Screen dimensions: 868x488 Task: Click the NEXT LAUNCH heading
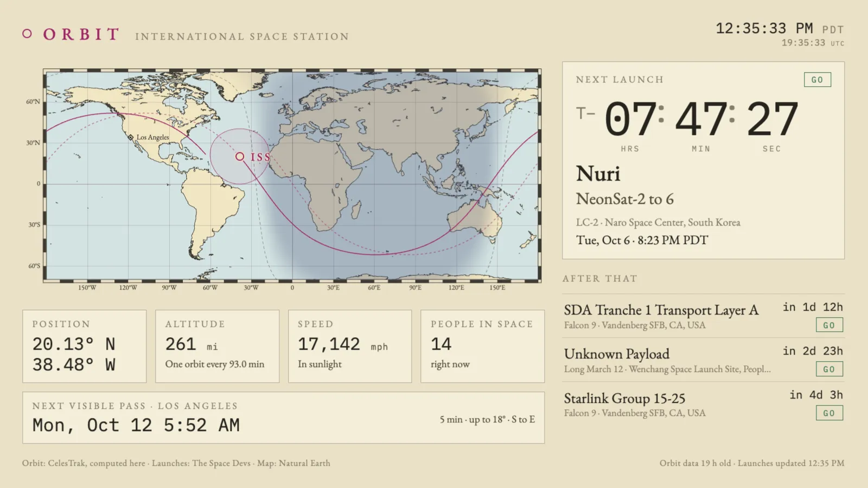620,80
